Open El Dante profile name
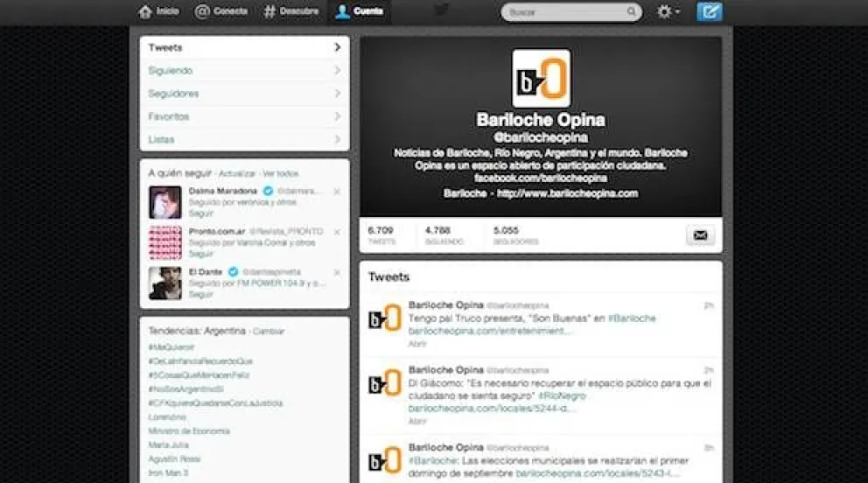 pos(206,271)
